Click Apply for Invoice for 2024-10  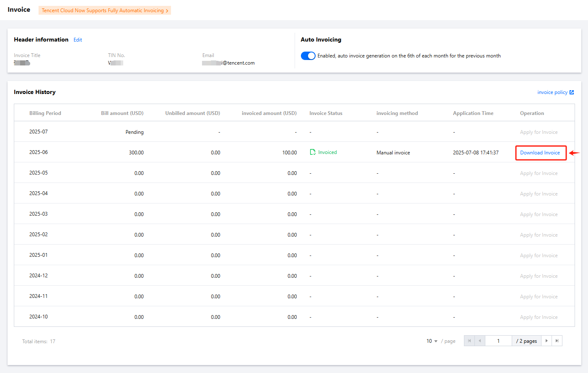tap(539, 317)
